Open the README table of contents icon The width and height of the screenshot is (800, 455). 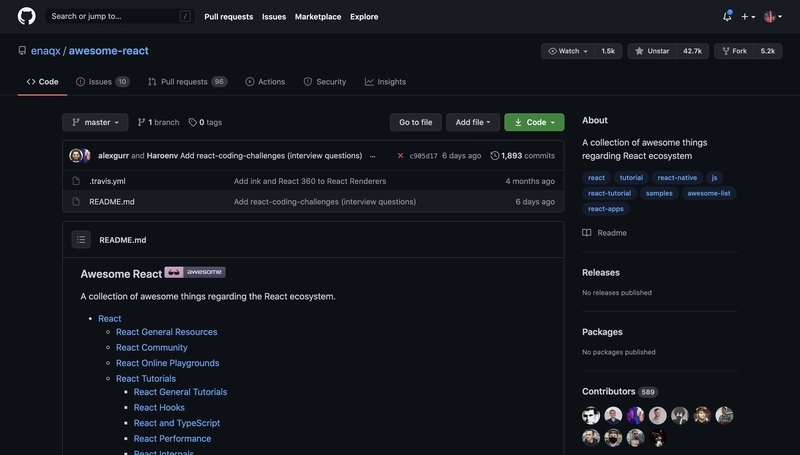click(x=81, y=240)
